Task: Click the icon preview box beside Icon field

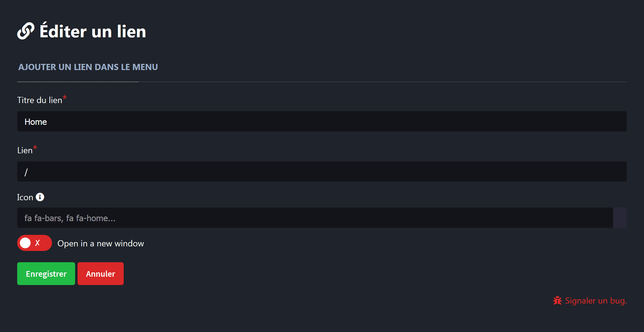Action: click(x=620, y=218)
